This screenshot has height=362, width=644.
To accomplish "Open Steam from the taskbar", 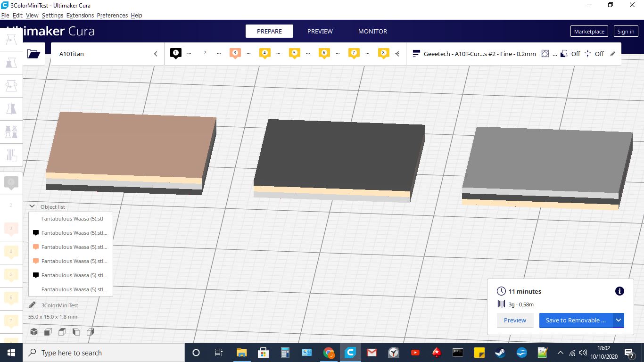I will coord(500,353).
